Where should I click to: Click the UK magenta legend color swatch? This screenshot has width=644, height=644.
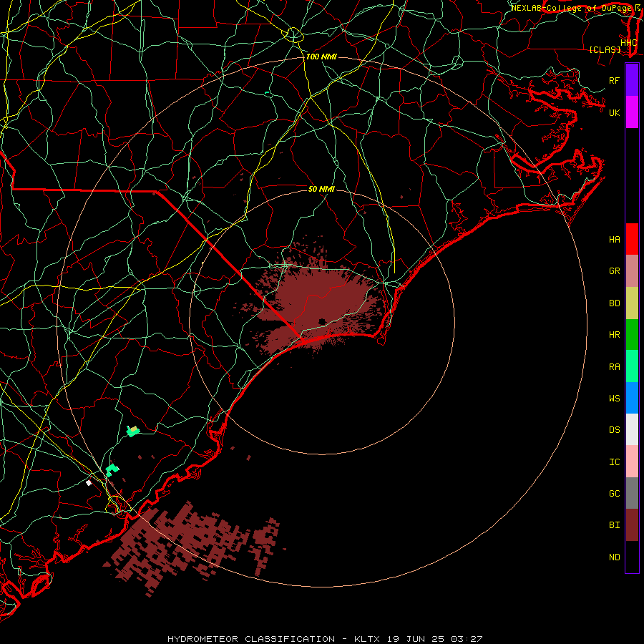click(x=632, y=112)
